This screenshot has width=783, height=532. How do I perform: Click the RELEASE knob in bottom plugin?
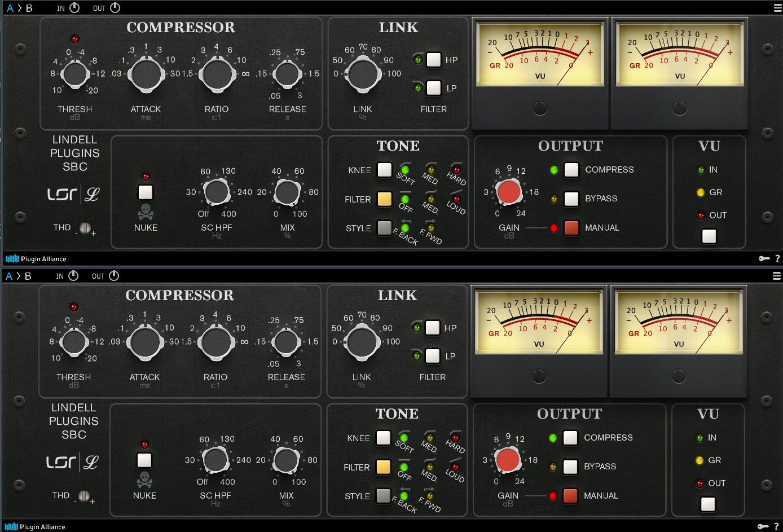tap(286, 342)
